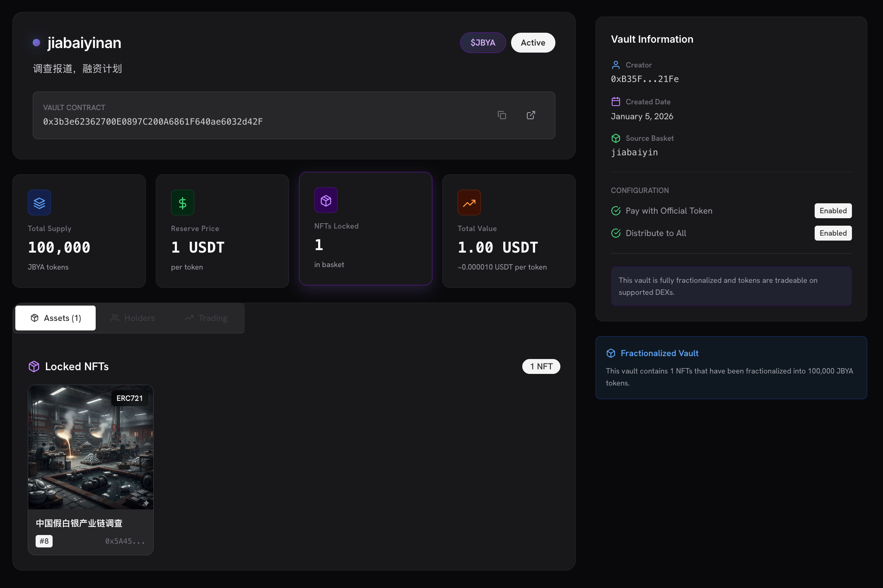883x588 pixels.
Task: Click the $JBYA token badge
Action: point(483,43)
